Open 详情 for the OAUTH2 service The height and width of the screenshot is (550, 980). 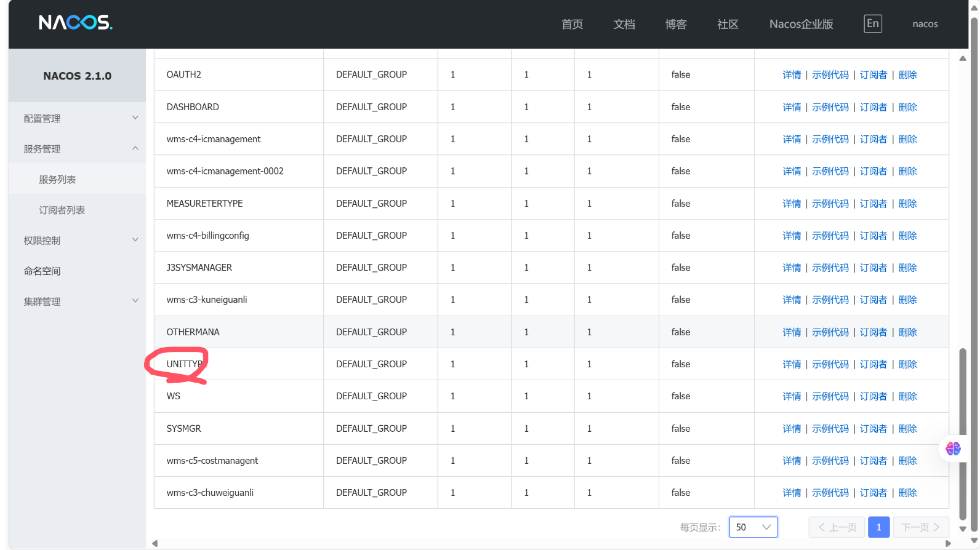point(792,74)
